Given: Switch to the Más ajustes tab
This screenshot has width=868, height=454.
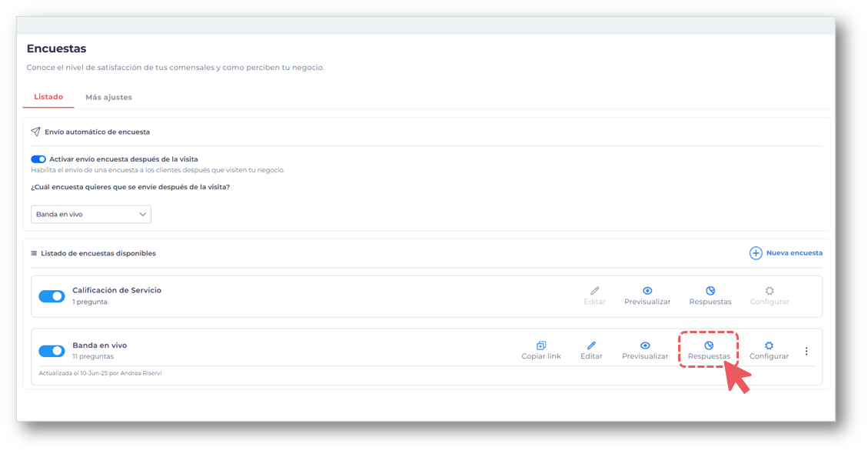Looking at the screenshot, I should click(108, 98).
